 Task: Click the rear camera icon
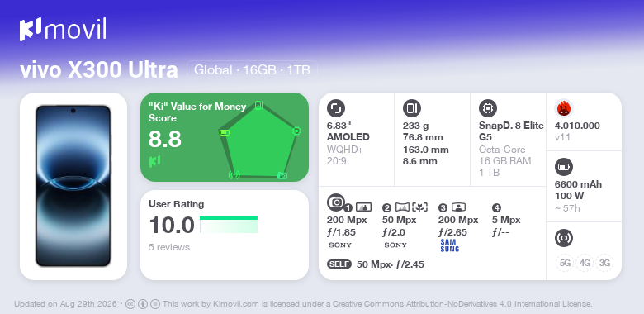click(x=335, y=202)
